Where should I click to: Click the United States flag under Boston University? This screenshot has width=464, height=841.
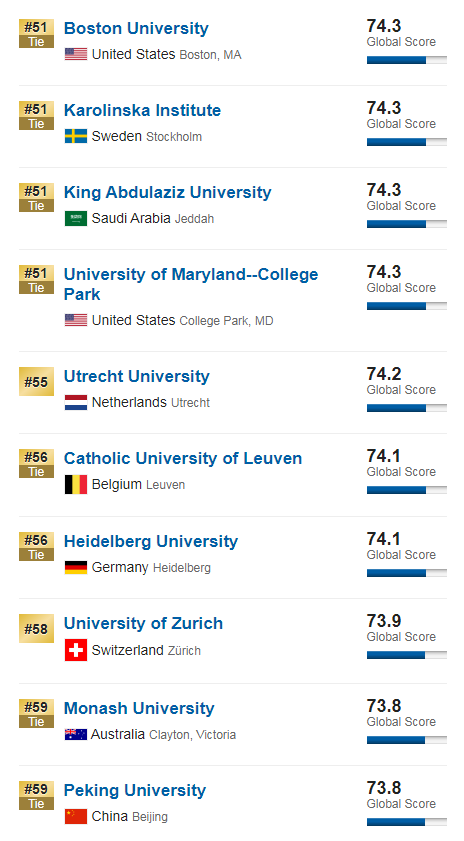76,54
